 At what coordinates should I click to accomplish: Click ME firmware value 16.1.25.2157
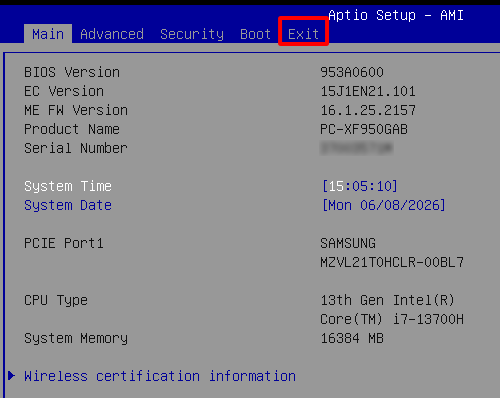pos(368,110)
